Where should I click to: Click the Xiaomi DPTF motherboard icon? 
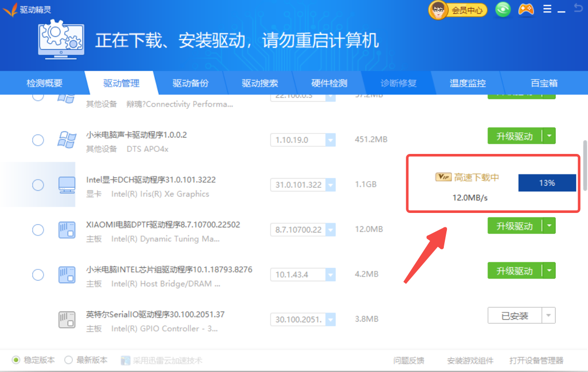click(67, 230)
